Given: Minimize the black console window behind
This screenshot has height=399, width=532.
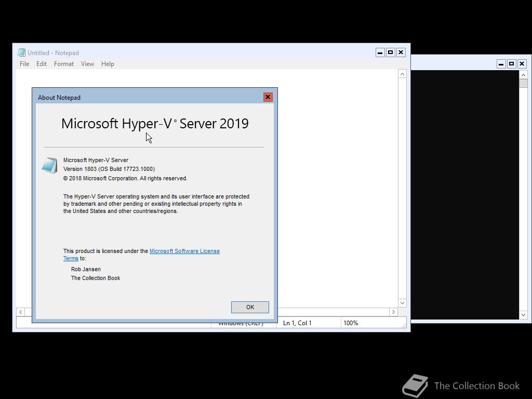Looking at the screenshot, I should [501, 64].
